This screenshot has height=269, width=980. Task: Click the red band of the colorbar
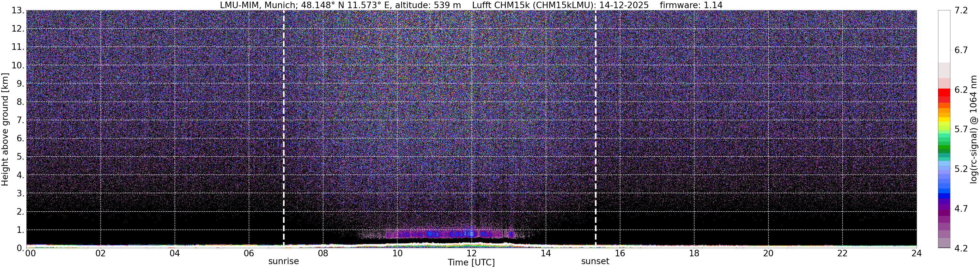(x=944, y=92)
